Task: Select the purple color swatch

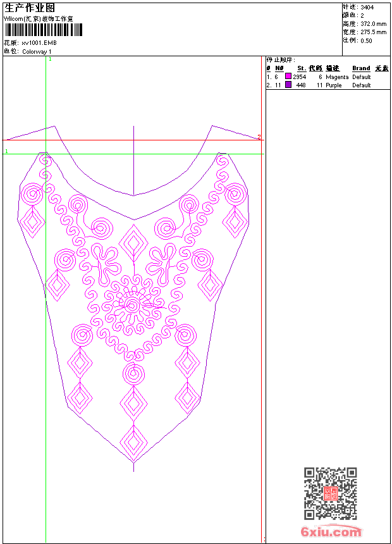Action: (x=288, y=85)
